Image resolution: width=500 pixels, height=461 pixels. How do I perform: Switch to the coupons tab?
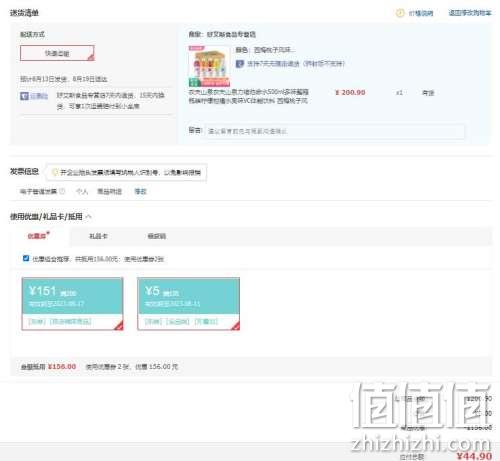[38, 236]
